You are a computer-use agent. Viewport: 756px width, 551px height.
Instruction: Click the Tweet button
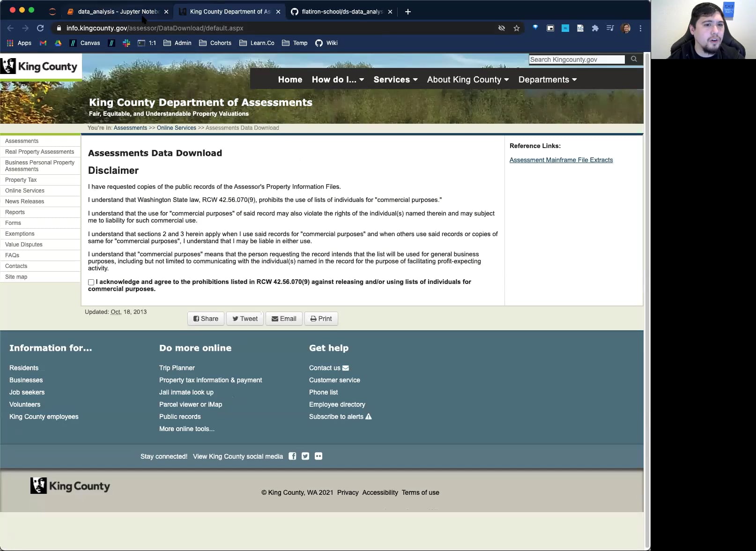point(245,319)
